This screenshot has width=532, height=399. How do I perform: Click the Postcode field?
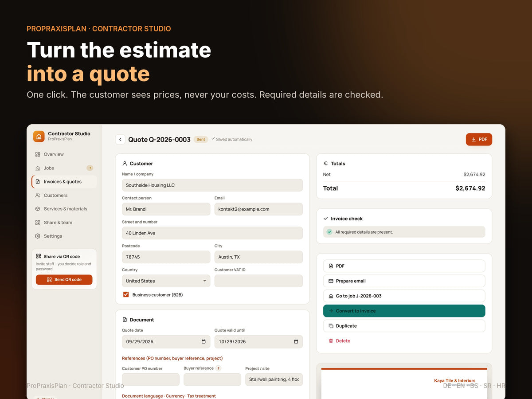pos(166,257)
